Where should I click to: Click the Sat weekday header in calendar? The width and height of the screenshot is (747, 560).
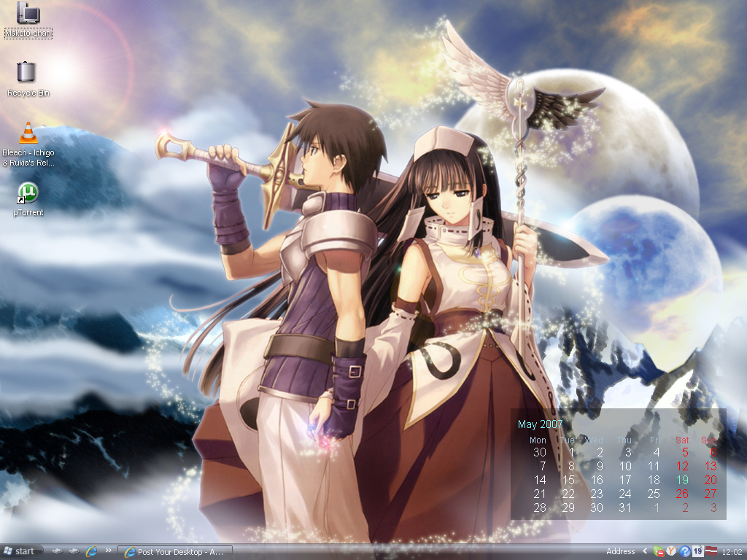682,440
